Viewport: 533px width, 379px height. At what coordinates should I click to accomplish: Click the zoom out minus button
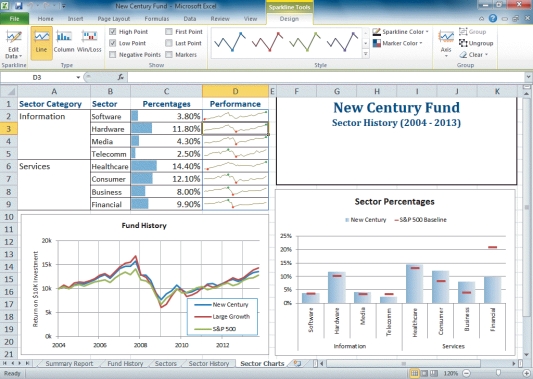[467, 374]
